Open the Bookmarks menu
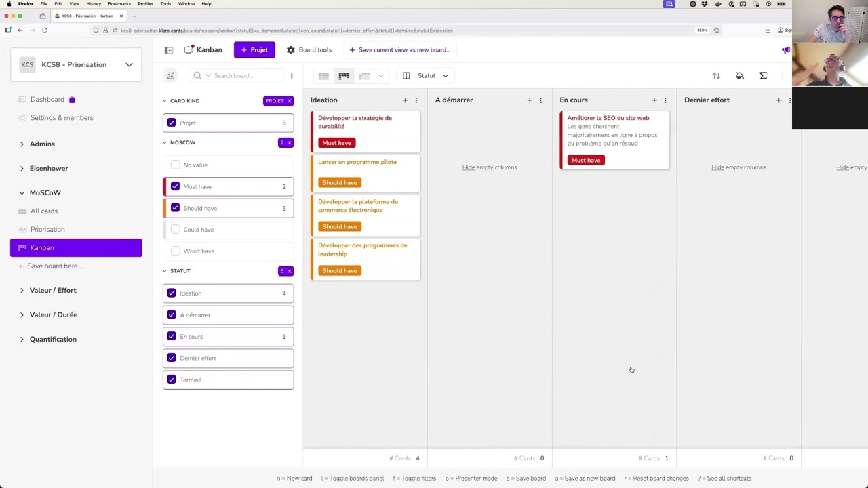868x488 pixels. tap(119, 4)
